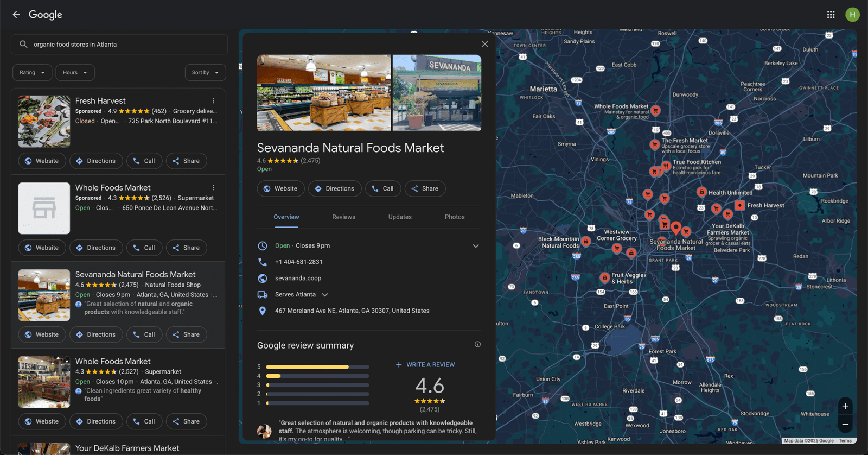The width and height of the screenshot is (868, 455).
Task: Click the review summary info icon
Action: (x=477, y=344)
